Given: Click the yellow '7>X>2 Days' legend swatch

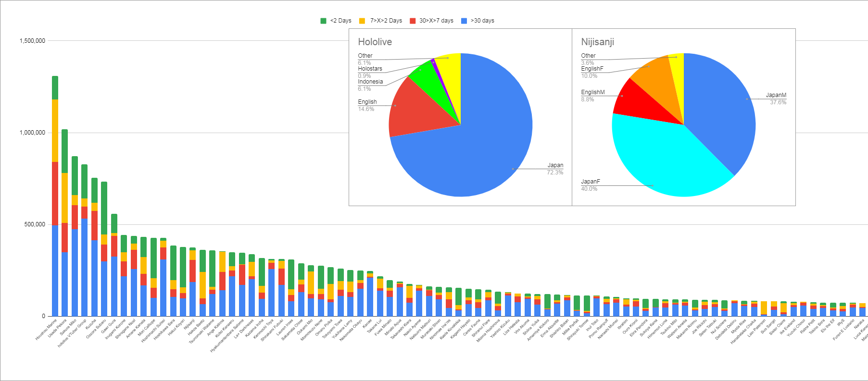Looking at the screenshot, I should [362, 21].
